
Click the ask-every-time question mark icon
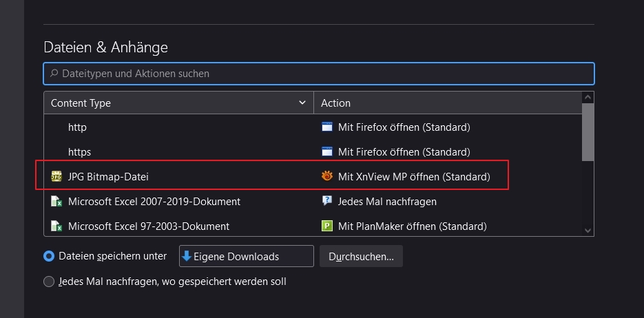[327, 202]
